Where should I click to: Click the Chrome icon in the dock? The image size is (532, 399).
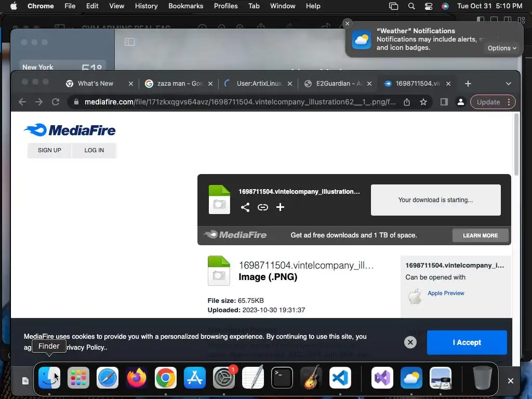click(166, 378)
